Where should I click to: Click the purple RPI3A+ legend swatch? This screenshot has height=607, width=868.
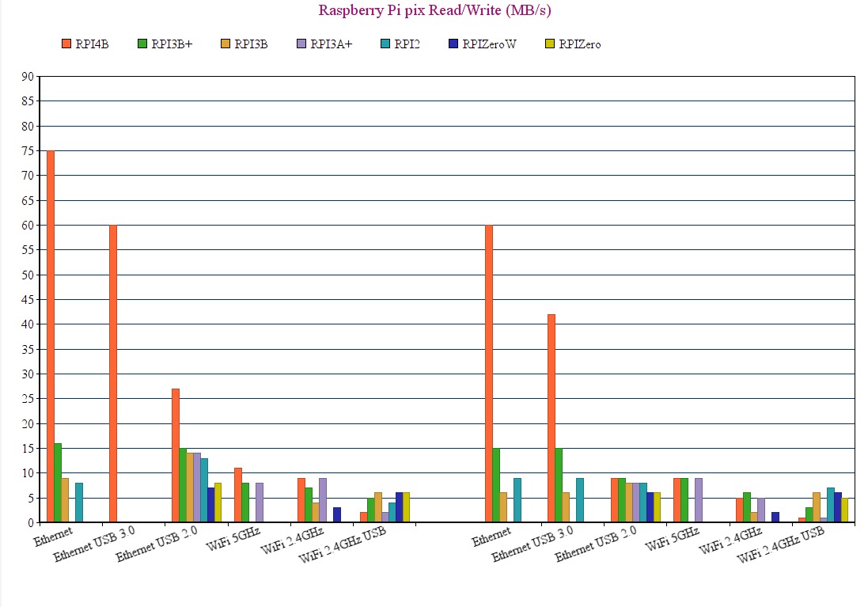[x=301, y=44]
